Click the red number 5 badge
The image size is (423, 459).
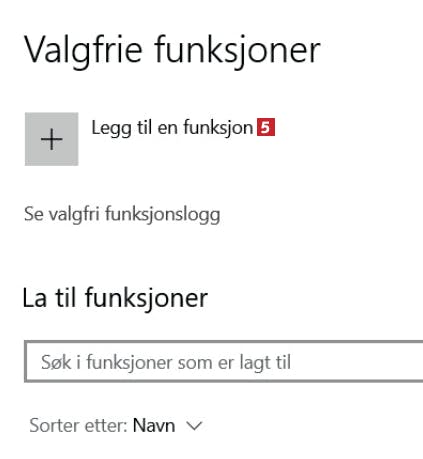[x=266, y=127]
